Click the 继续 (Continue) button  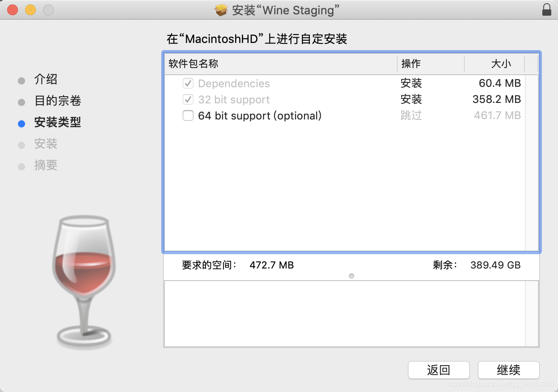pos(508,370)
